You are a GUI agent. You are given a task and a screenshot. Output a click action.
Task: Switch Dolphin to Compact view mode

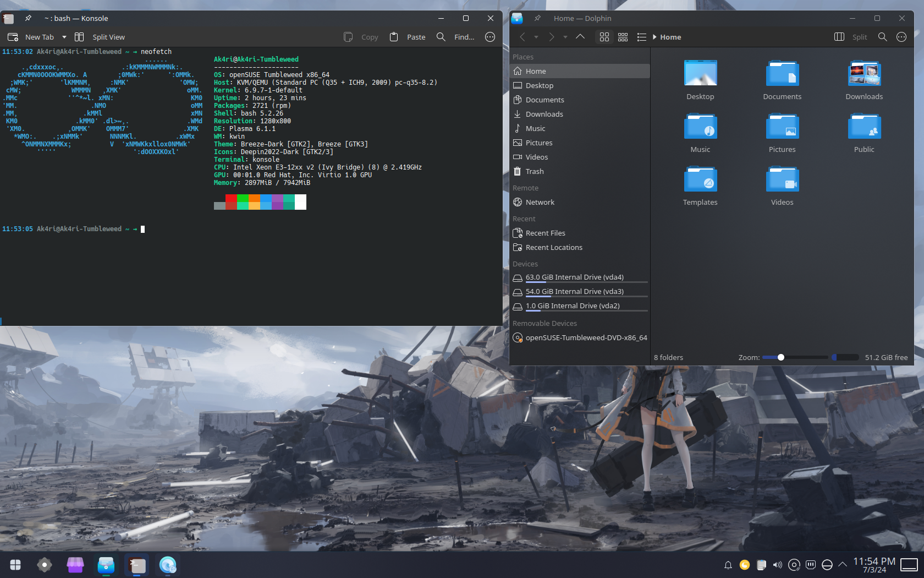coord(623,37)
